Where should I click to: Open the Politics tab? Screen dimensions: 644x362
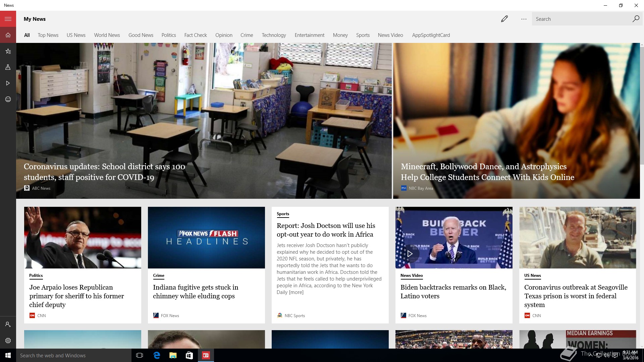169,35
